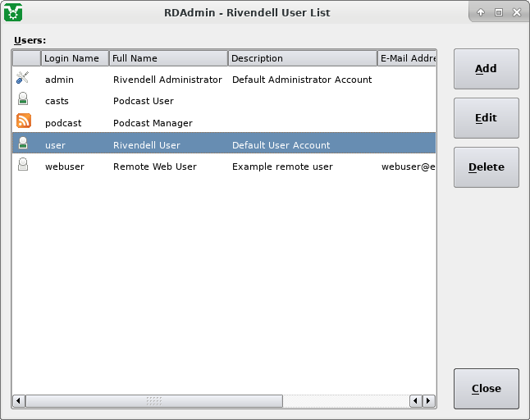This screenshot has height=420, width=530.
Task: Select the Remote Web User entry
Action: click(x=154, y=167)
